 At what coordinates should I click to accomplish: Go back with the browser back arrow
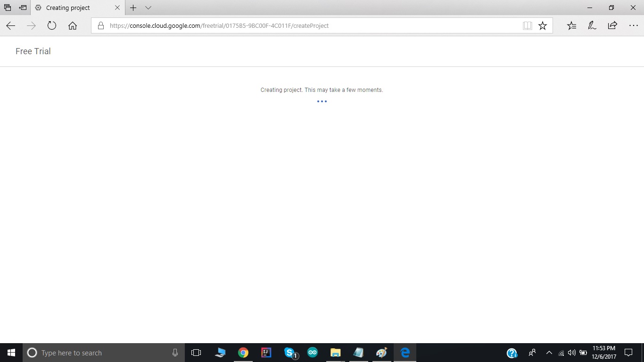pyautogui.click(x=10, y=26)
